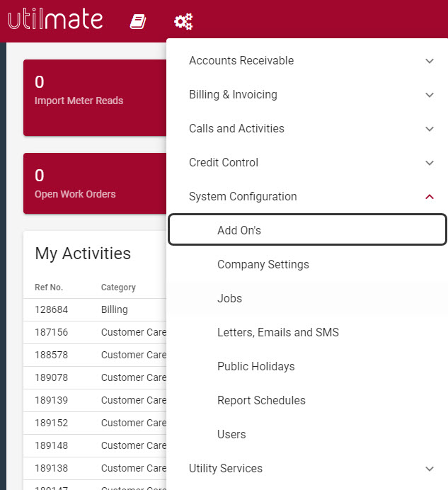Click the book icon in header
Image resolution: width=448 pixels, height=490 pixels.
click(138, 22)
